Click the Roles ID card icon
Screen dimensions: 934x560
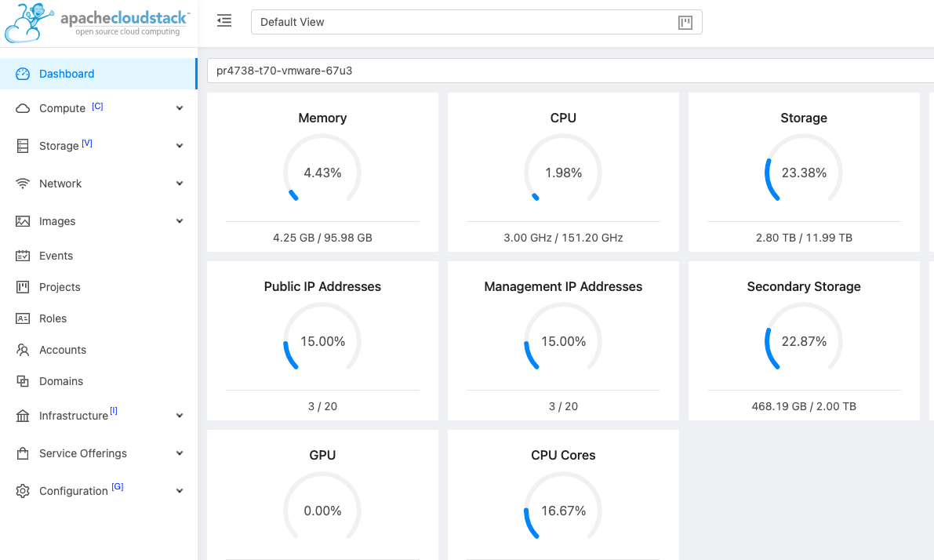(23, 318)
